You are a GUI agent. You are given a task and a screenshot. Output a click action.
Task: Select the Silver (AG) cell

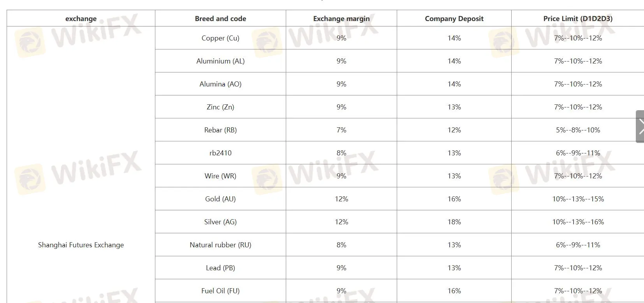coord(220,222)
